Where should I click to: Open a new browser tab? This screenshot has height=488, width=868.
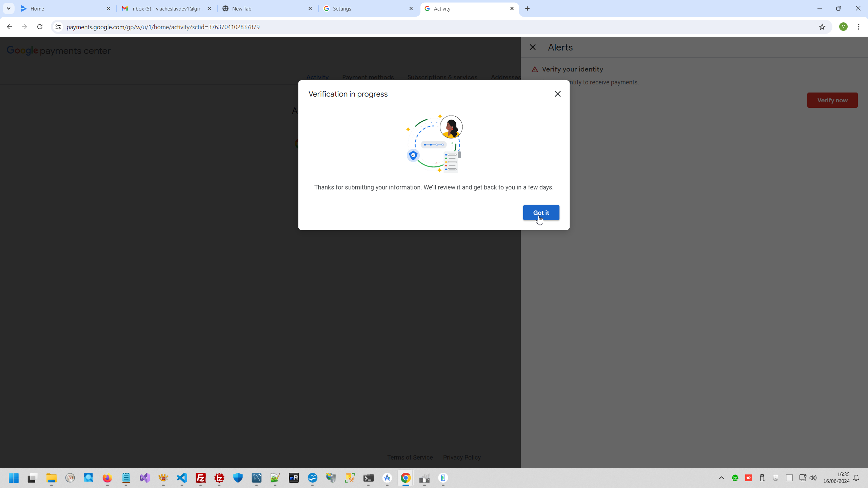coord(527,8)
